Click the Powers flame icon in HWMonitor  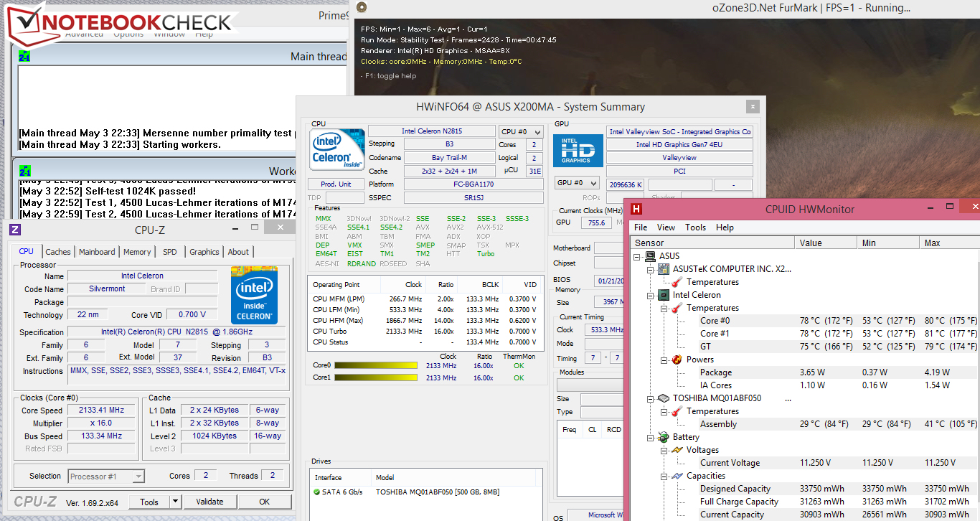(x=677, y=360)
